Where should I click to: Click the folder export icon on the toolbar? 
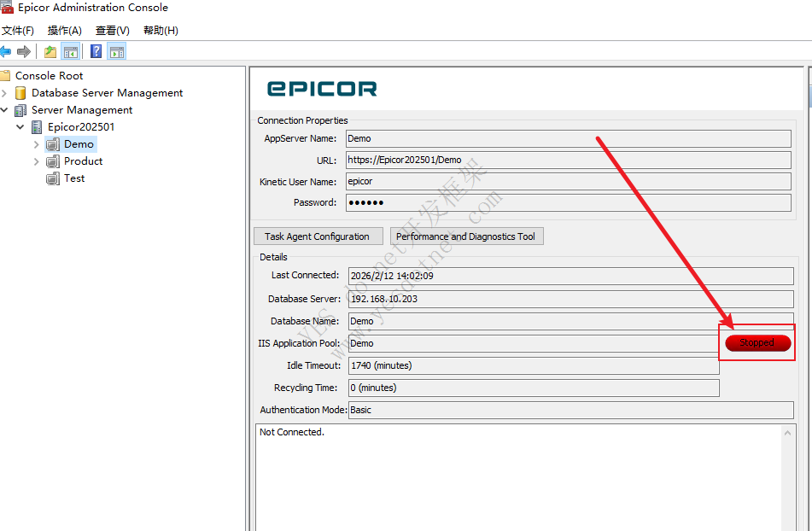[50, 50]
